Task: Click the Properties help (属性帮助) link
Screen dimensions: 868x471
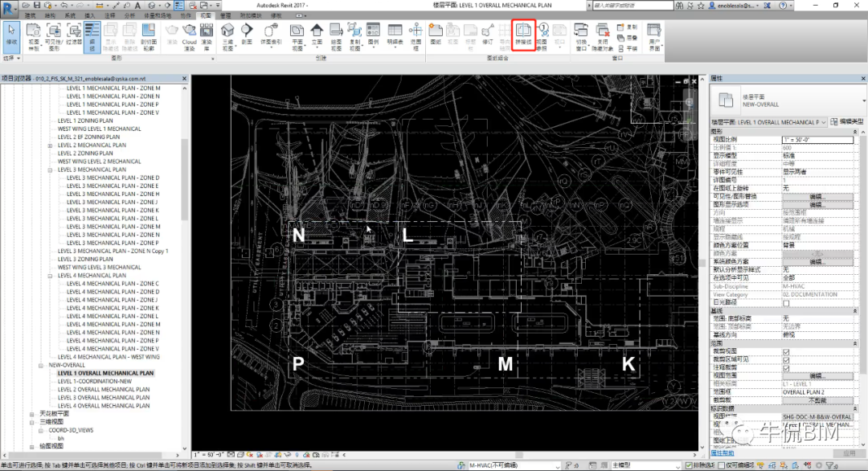Action: (723, 453)
